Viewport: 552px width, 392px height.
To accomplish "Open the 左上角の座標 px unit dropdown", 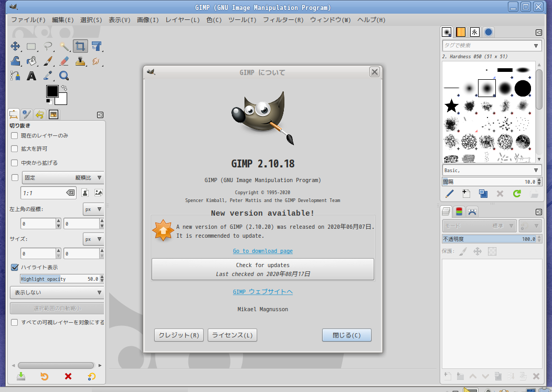I will click(93, 209).
